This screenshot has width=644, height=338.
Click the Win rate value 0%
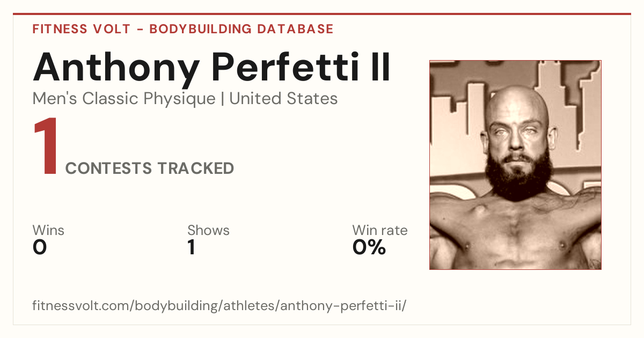point(369,247)
